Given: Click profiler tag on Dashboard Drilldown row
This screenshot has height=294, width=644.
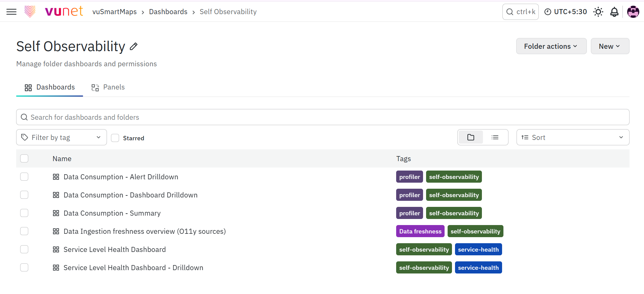Looking at the screenshot, I should point(409,195).
